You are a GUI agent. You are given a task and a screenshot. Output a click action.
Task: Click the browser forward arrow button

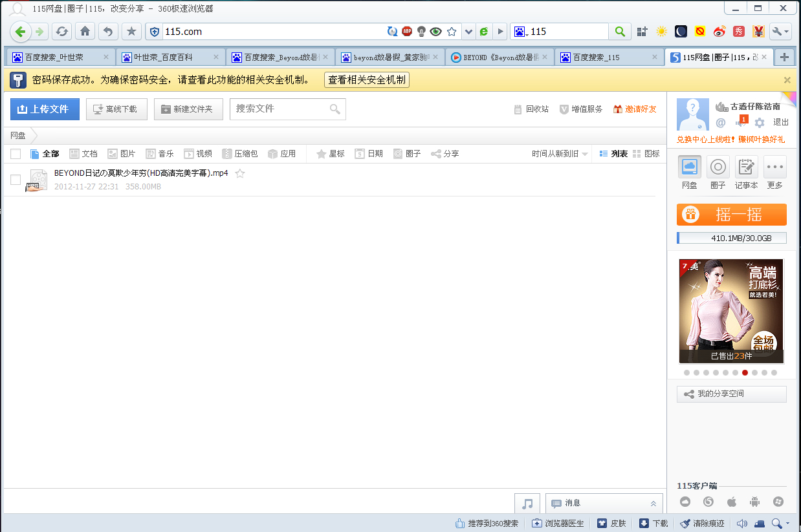pyautogui.click(x=39, y=31)
